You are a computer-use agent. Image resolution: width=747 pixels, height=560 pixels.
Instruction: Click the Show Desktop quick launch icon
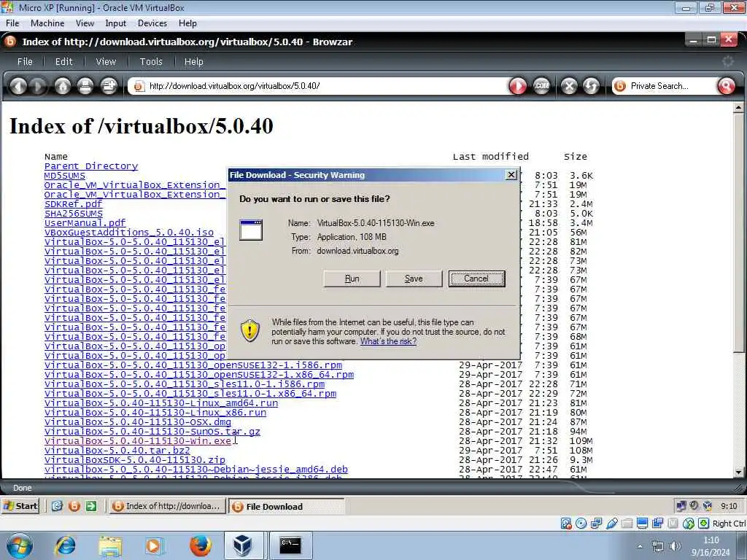[57, 506]
